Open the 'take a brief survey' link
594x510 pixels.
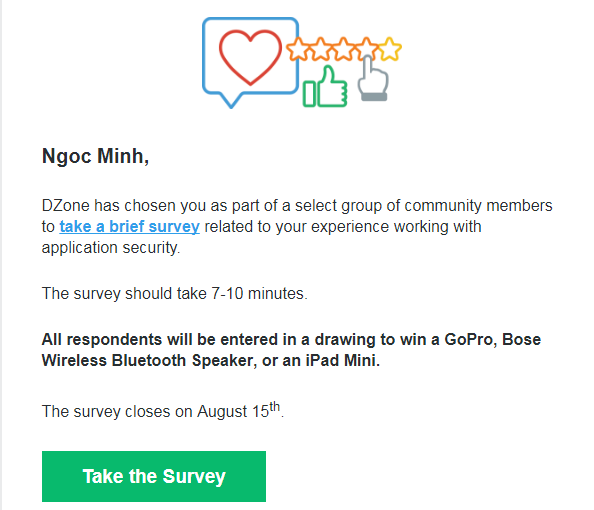coord(130,227)
